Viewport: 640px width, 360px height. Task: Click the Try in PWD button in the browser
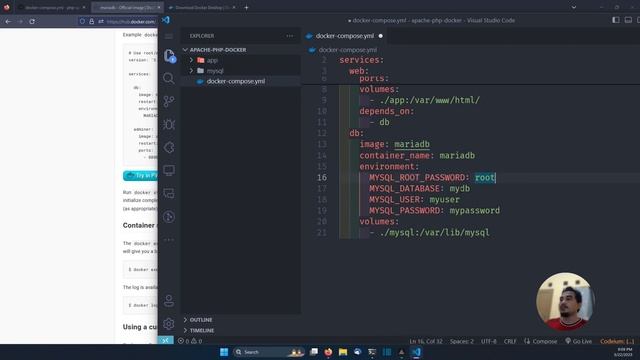pyautogui.click(x=140, y=176)
